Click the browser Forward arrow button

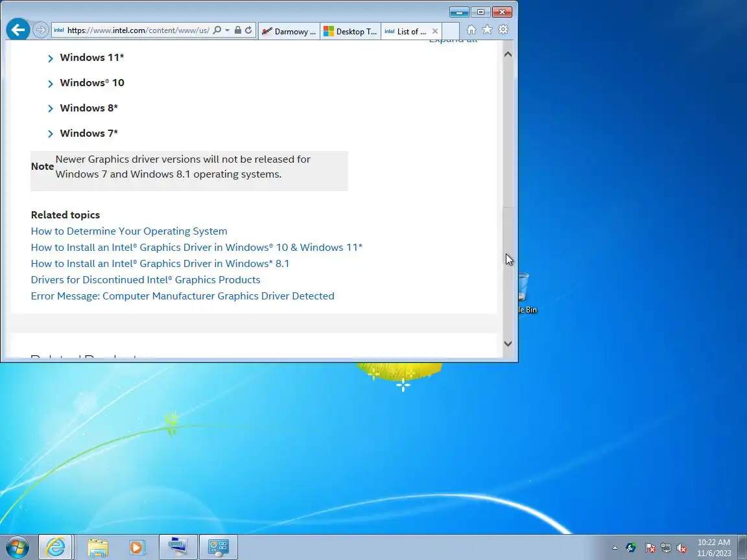[41, 30]
